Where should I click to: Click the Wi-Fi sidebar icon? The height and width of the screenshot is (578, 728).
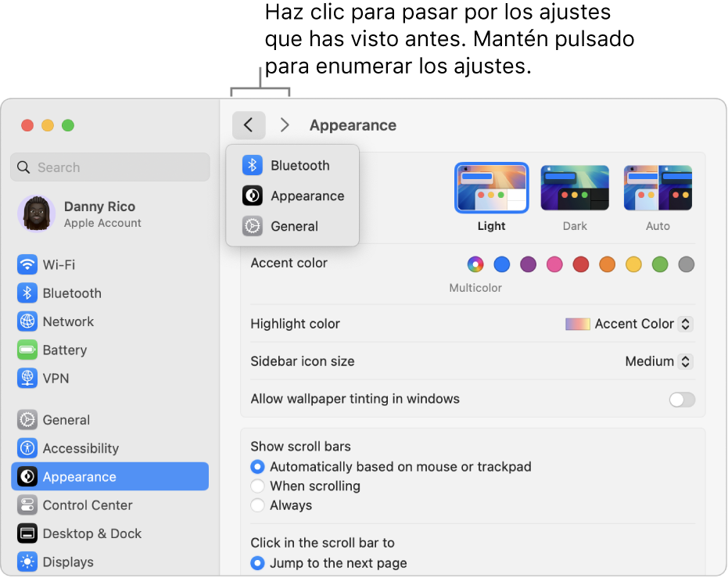click(x=27, y=264)
